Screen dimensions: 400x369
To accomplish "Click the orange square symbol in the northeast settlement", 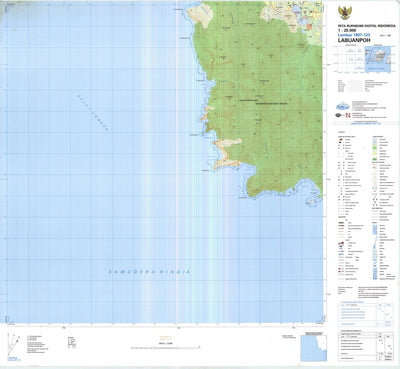I will (309, 26).
